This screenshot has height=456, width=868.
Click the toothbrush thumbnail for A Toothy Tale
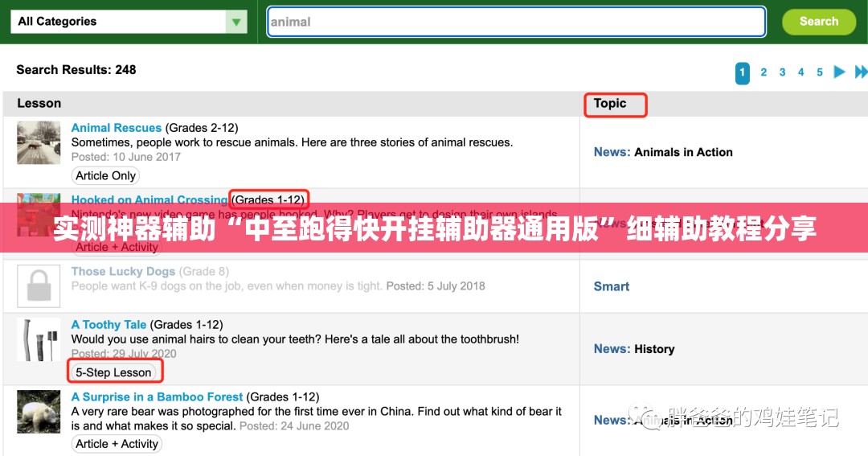coord(39,339)
